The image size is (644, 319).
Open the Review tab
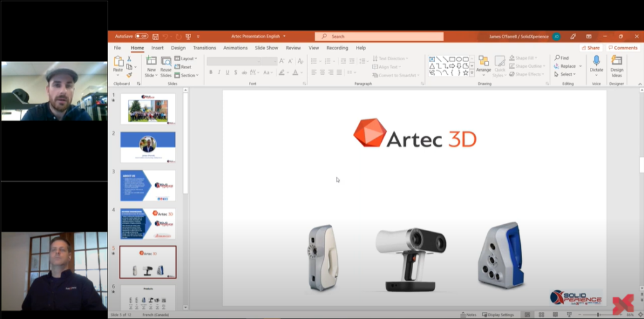tap(293, 48)
